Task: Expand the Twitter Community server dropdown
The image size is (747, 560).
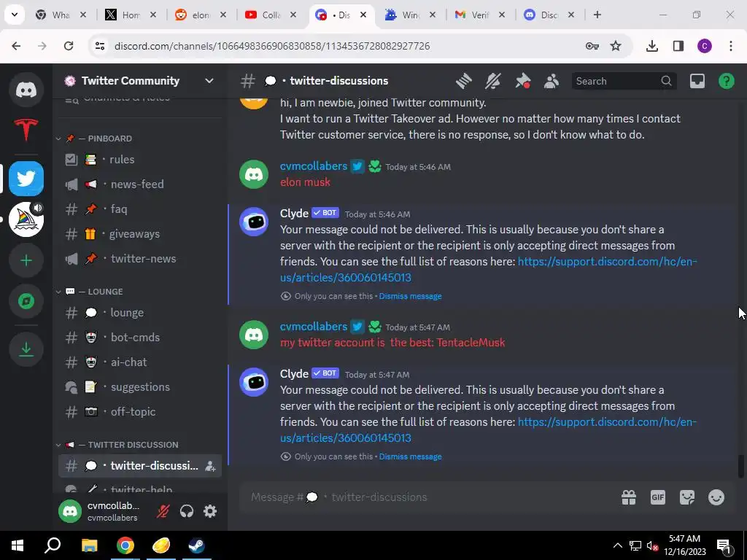Action: coord(209,81)
